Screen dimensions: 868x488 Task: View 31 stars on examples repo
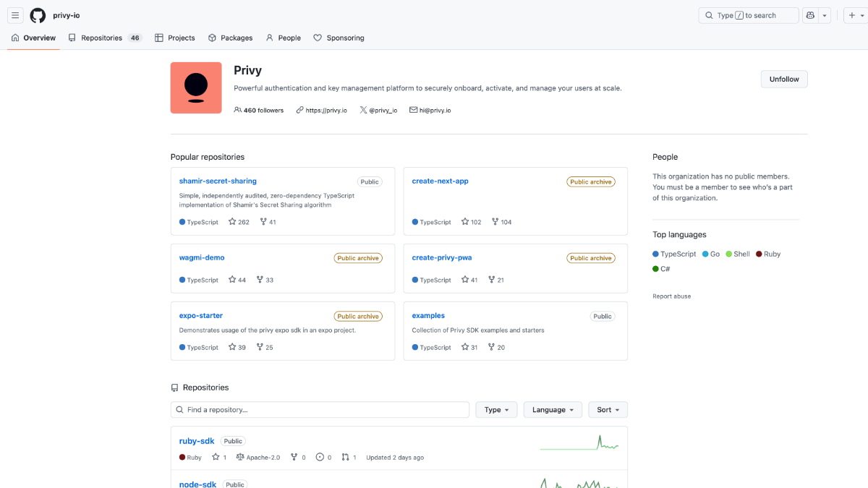(x=469, y=347)
